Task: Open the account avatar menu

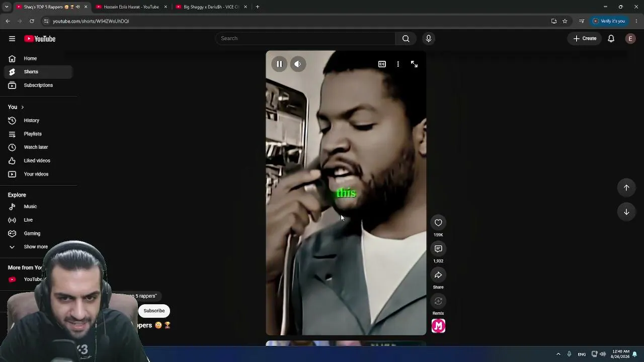Action: (x=630, y=39)
